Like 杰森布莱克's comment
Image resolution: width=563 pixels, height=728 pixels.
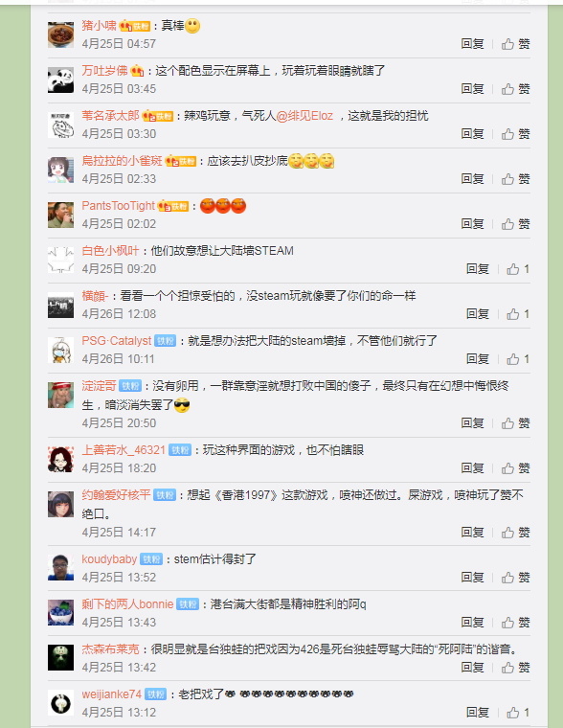point(515,668)
